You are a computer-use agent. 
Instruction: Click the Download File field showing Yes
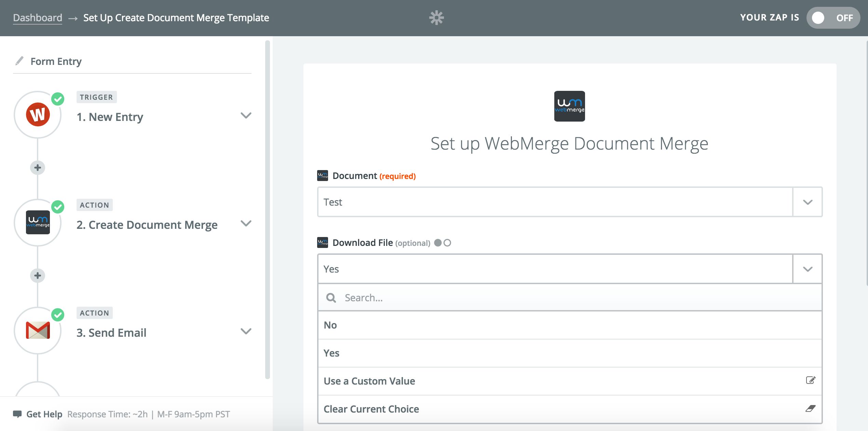(x=555, y=269)
